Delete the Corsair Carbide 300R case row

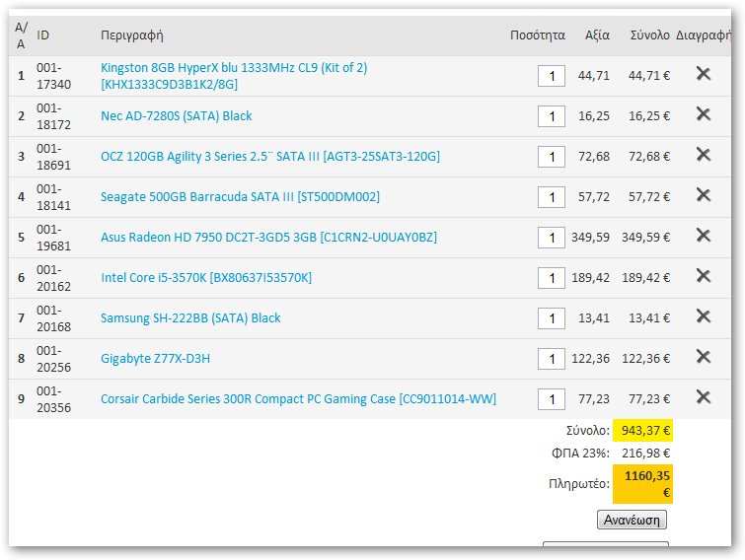pyautogui.click(x=704, y=396)
